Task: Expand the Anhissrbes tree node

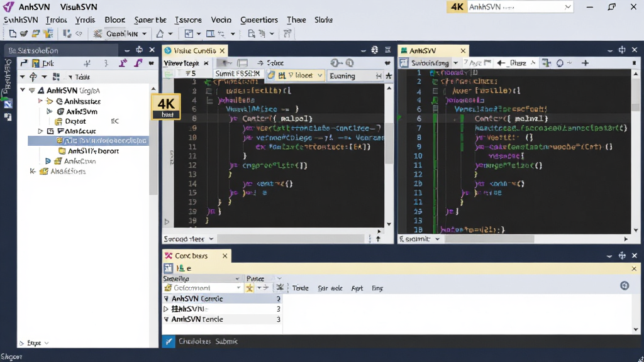Action: 40,101
